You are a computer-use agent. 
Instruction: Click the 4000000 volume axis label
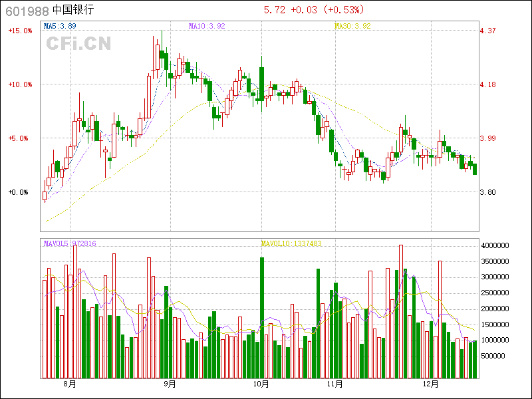pos(495,245)
